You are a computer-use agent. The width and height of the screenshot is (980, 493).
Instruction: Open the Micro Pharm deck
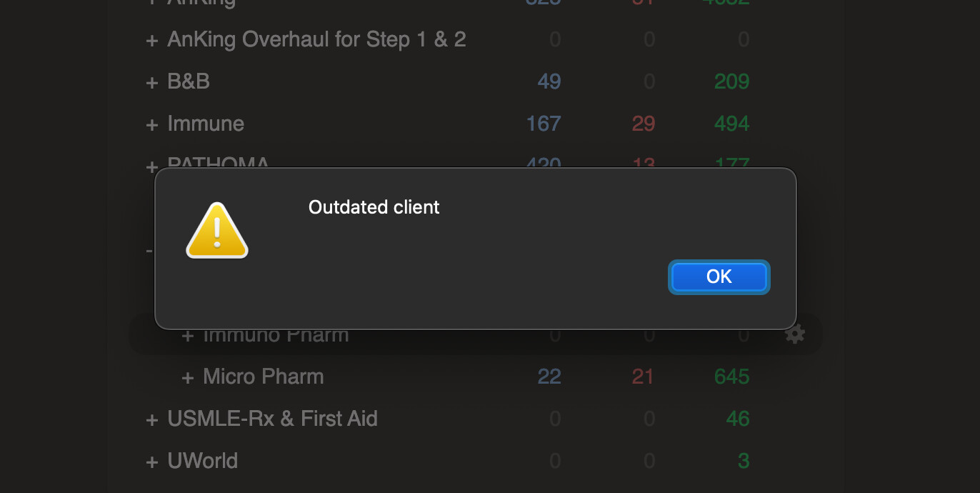(x=264, y=377)
